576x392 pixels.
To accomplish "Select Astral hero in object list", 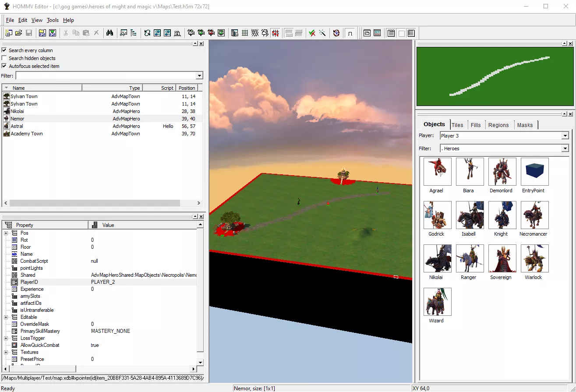I will pos(17,126).
